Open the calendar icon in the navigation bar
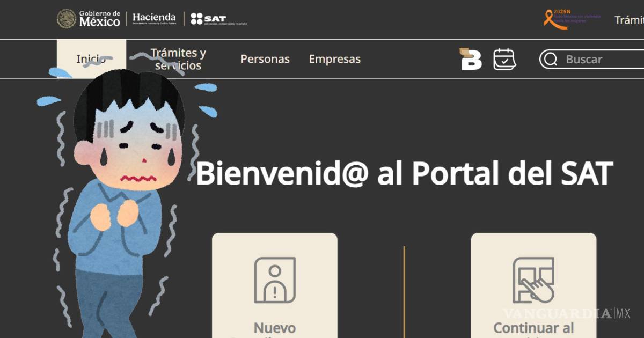 click(x=504, y=59)
